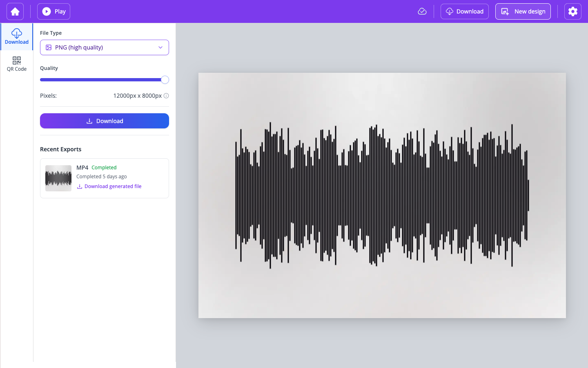
Task: Click the download cloud icon in the toolbar
Action: (449, 11)
